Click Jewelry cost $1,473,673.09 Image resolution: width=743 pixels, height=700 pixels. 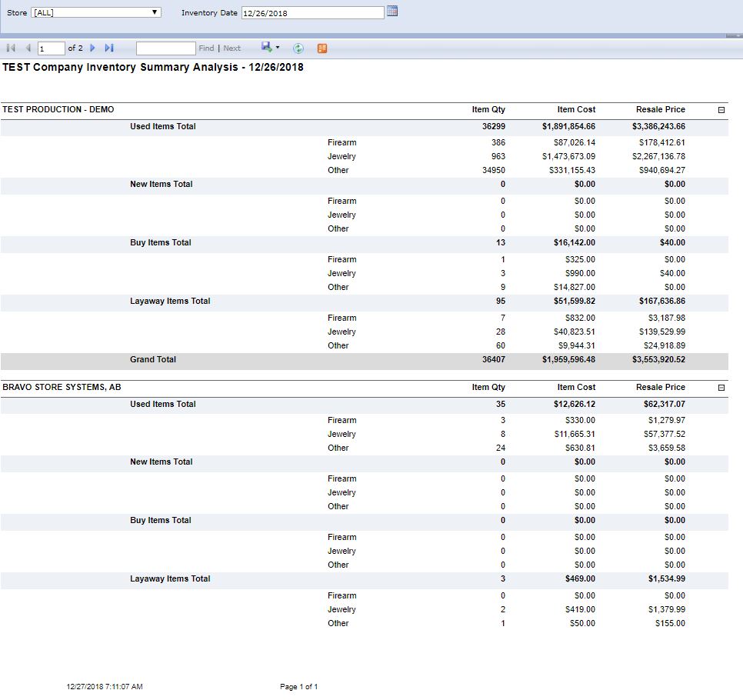coord(568,156)
